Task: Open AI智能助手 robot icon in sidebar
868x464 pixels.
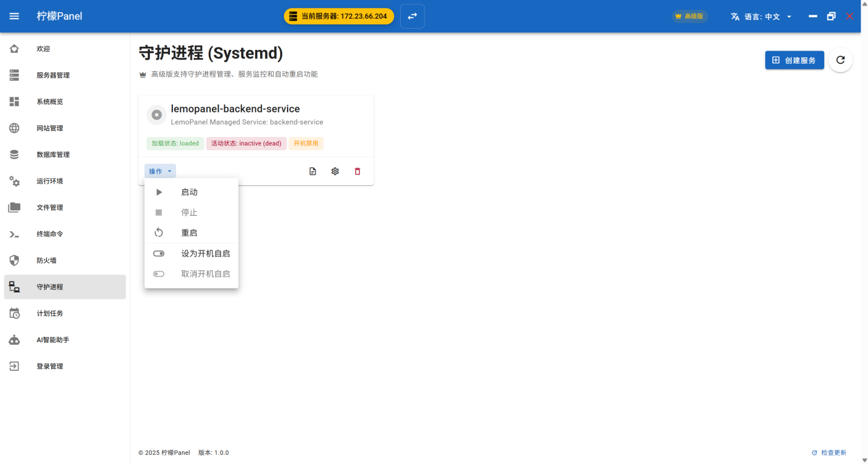Action: [x=15, y=340]
